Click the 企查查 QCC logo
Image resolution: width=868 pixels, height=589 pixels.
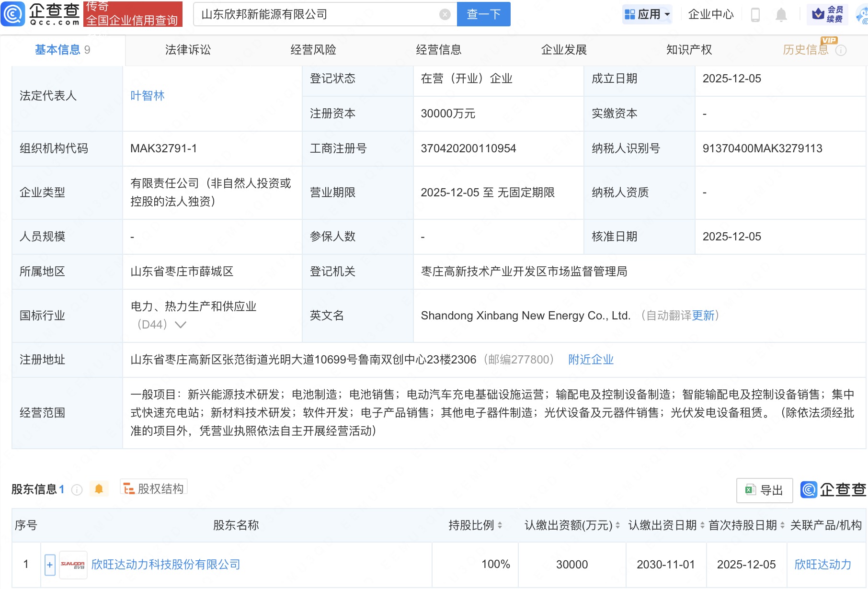click(41, 13)
